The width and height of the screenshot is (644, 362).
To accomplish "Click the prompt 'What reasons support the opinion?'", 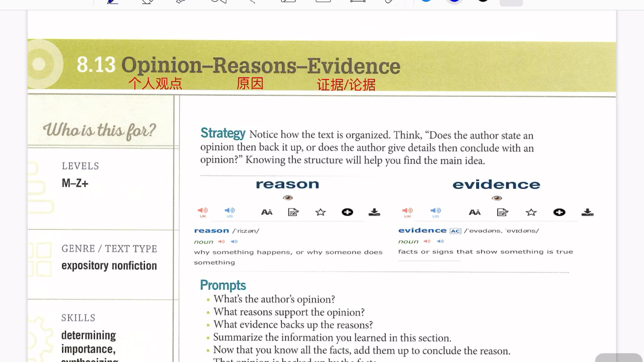I will 289,312.
